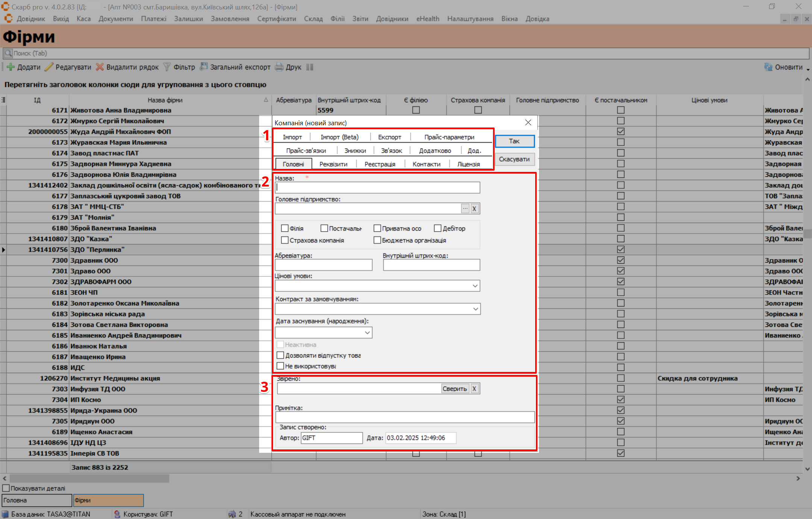This screenshot has height=519, width=812.
Task: Tick the Бюджетна організація checkbox
Action: (377, 240)
